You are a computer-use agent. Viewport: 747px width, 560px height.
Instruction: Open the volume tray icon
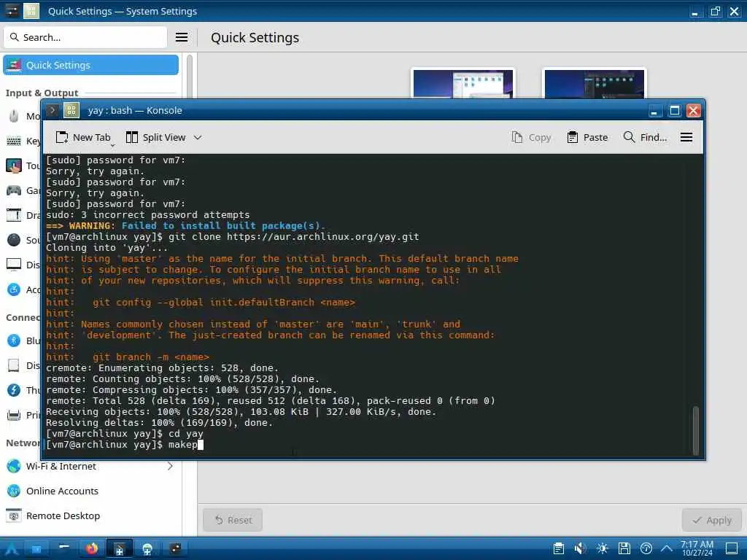580,548
